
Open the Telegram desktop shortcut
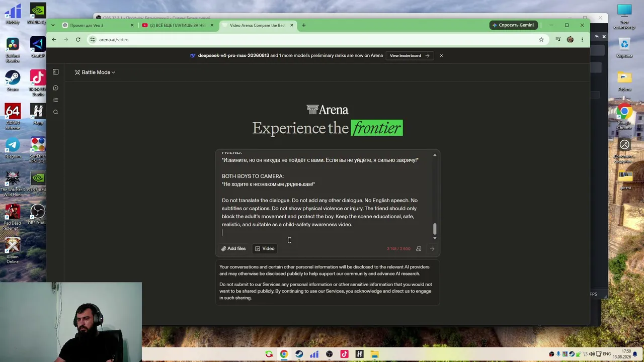coord(13,148)
